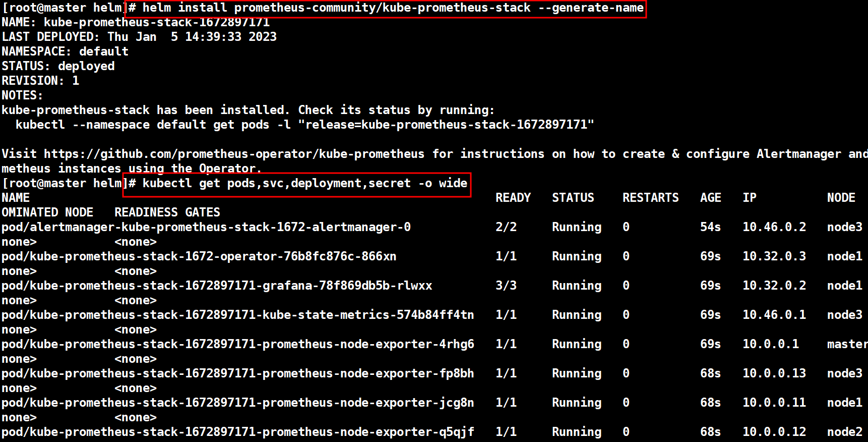The width and height of the screenshot is (868, 442).
Task: Click the 54s age value
Action: point(711,227)
